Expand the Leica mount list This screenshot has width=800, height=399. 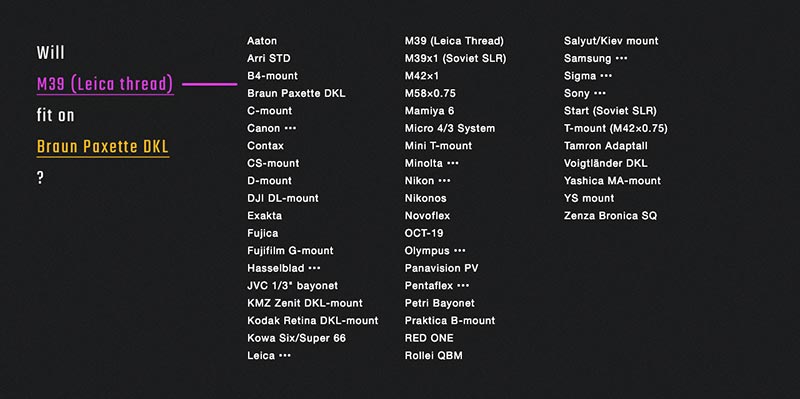point(285,356)
